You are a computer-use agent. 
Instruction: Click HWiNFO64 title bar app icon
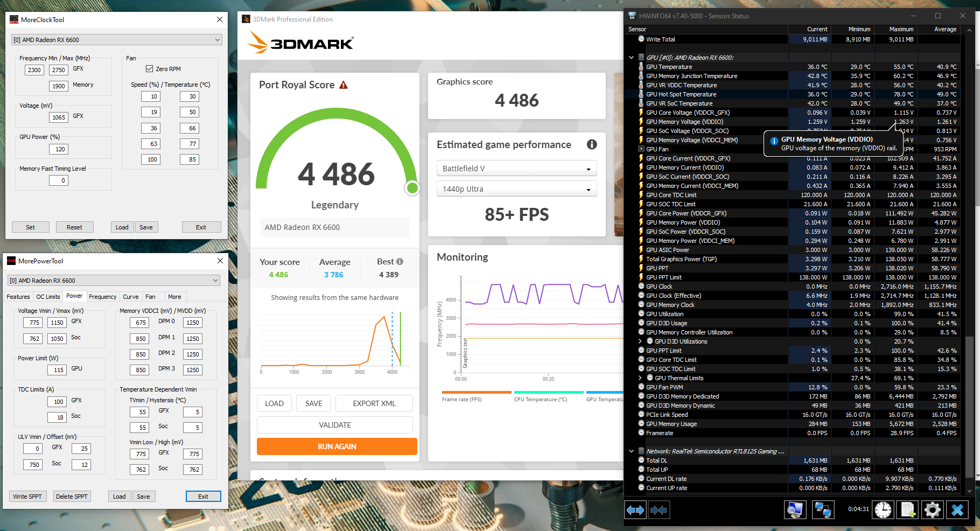pos(632,16)
